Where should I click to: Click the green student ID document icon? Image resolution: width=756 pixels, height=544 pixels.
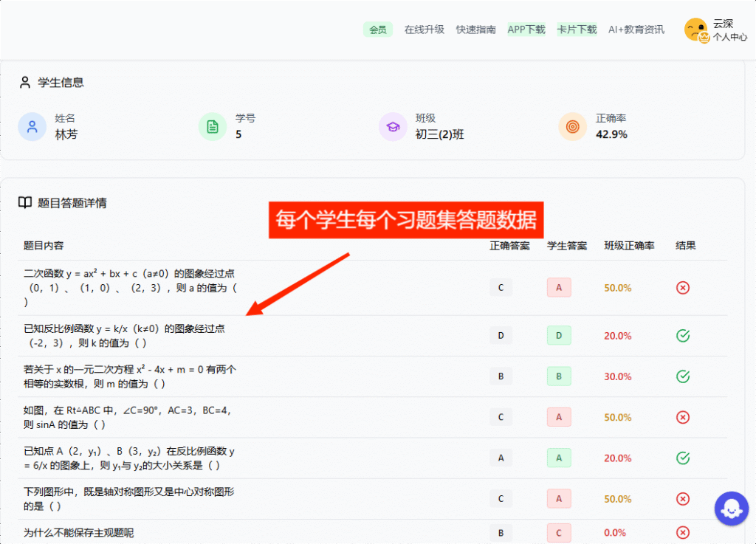(213, 126)
